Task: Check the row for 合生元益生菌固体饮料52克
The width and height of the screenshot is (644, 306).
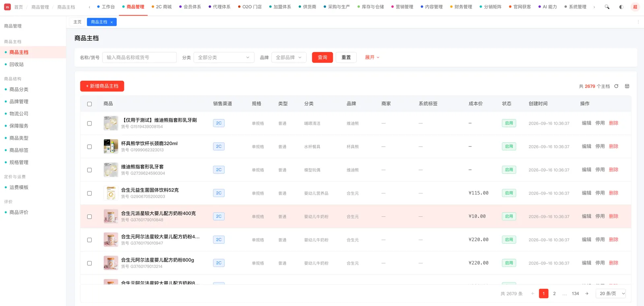Action: point(89,193)
